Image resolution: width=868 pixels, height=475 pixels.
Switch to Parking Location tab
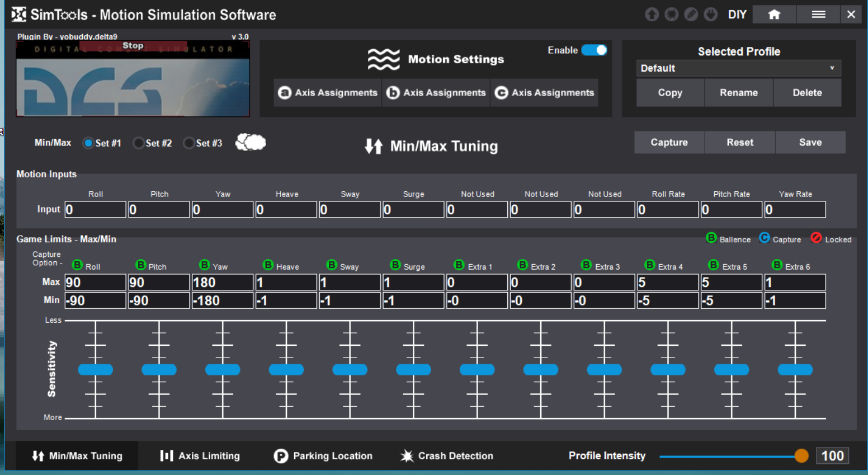(x=323, y=456)
